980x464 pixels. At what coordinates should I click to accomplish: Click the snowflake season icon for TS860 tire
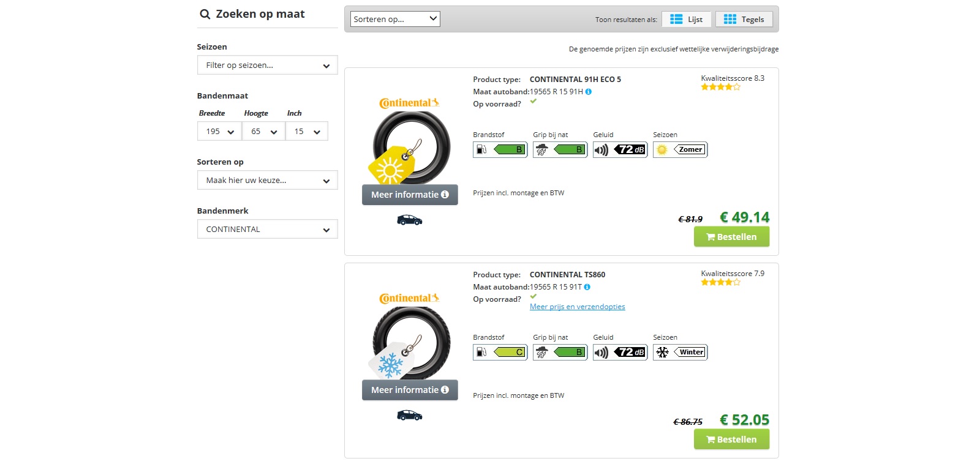click(662, 352)
